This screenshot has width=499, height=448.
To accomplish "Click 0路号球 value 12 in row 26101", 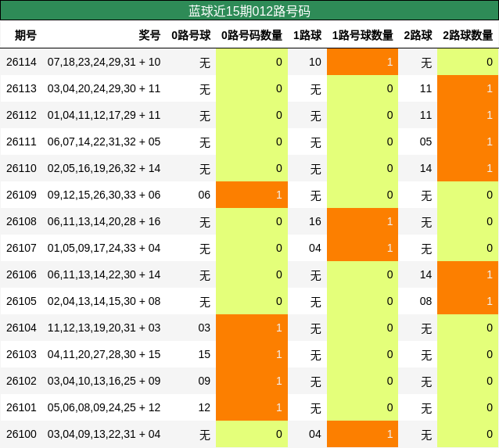I will (x=204, y=407).
